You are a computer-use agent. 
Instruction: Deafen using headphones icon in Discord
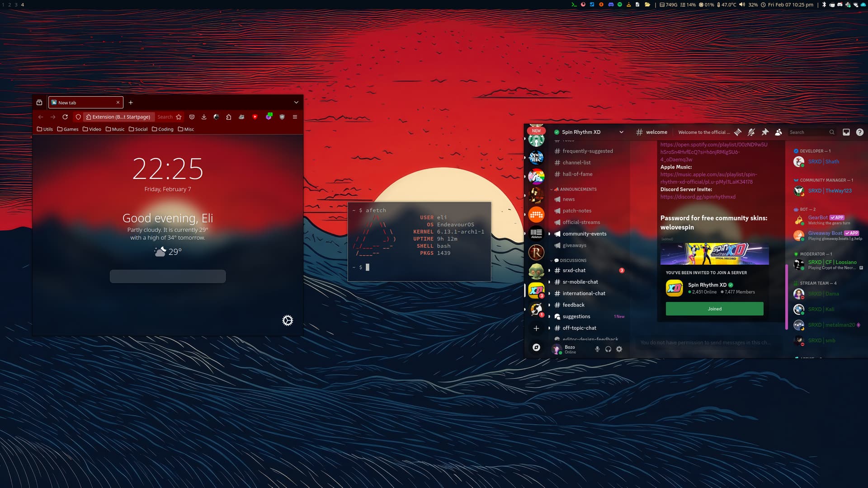pyautogui.click(x=608, y=349)
